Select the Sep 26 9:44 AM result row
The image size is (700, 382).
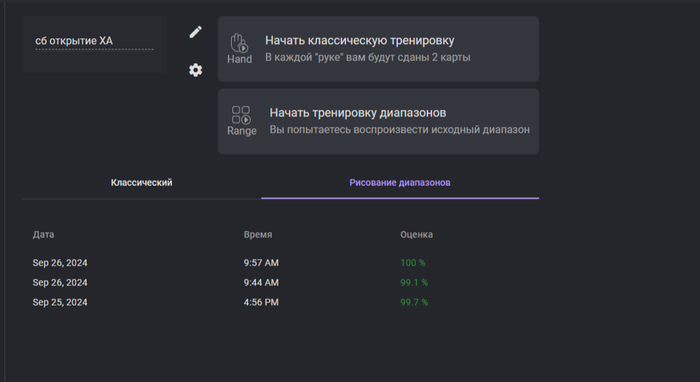[x=280, y=282]
